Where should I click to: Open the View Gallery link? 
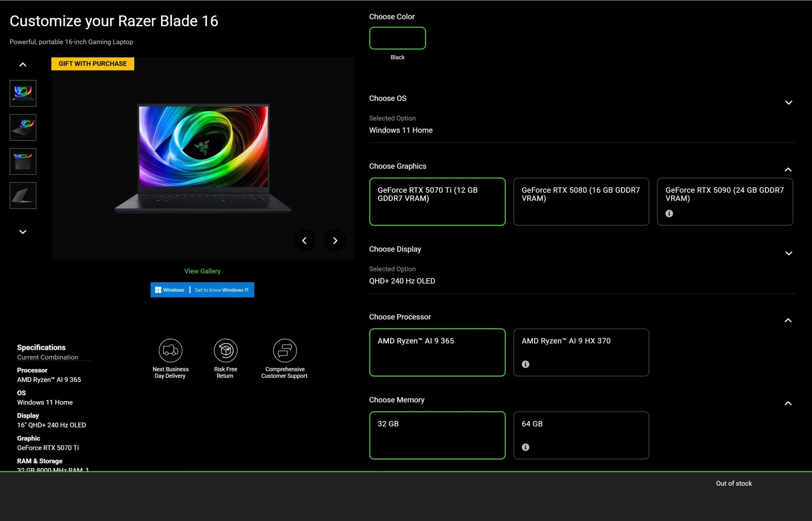pos(202,271)
